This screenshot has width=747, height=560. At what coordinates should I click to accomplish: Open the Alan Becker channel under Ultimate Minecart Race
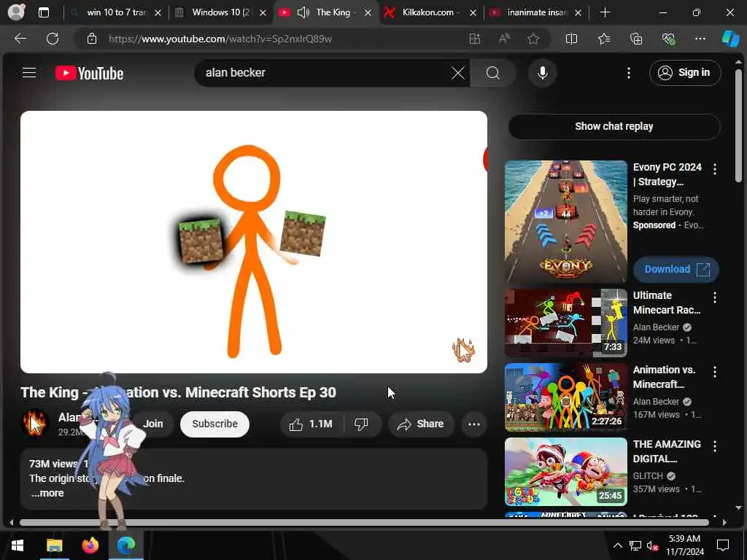click(656, 327)
